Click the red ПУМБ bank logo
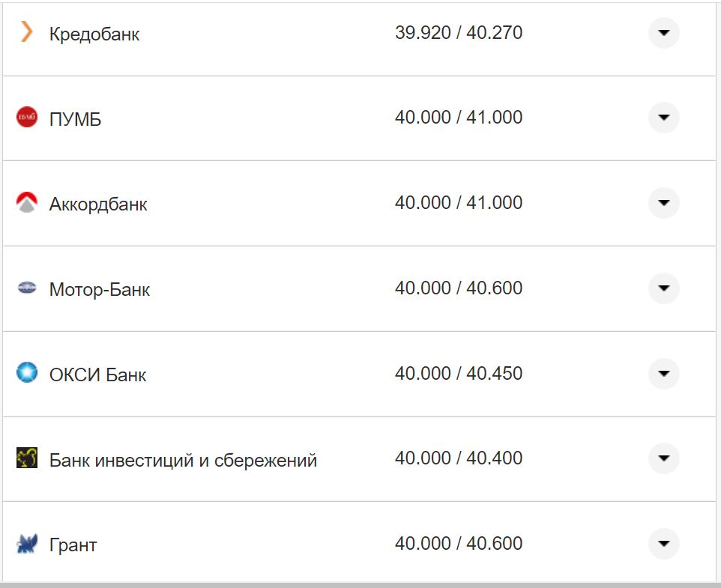Viewport: 721px width, 588px height. click(x=27, y=117)
